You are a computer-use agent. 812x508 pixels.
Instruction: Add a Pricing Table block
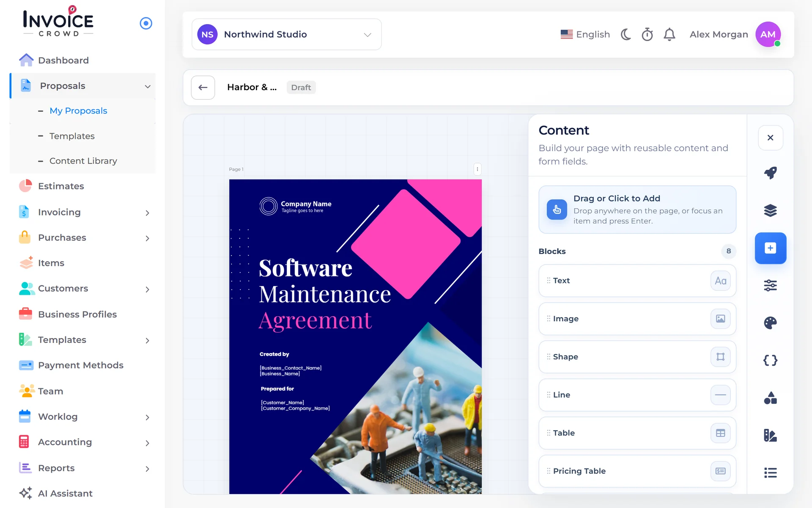coord(637,471)
